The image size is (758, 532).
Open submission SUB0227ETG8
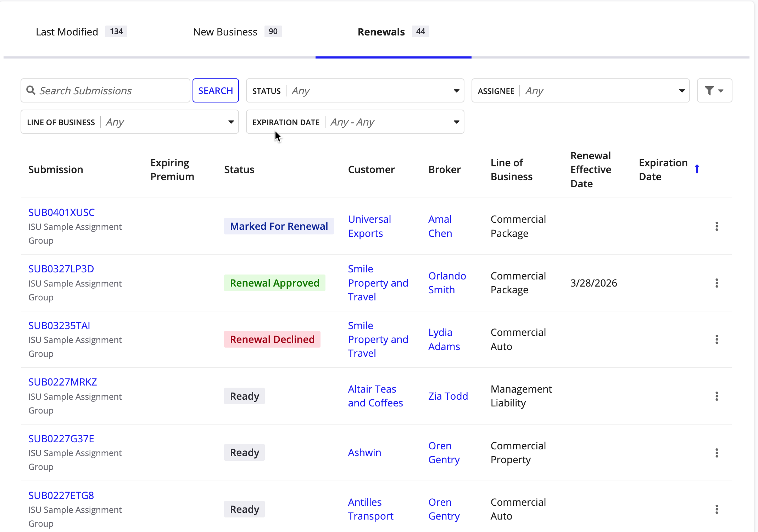click(61, 495)
